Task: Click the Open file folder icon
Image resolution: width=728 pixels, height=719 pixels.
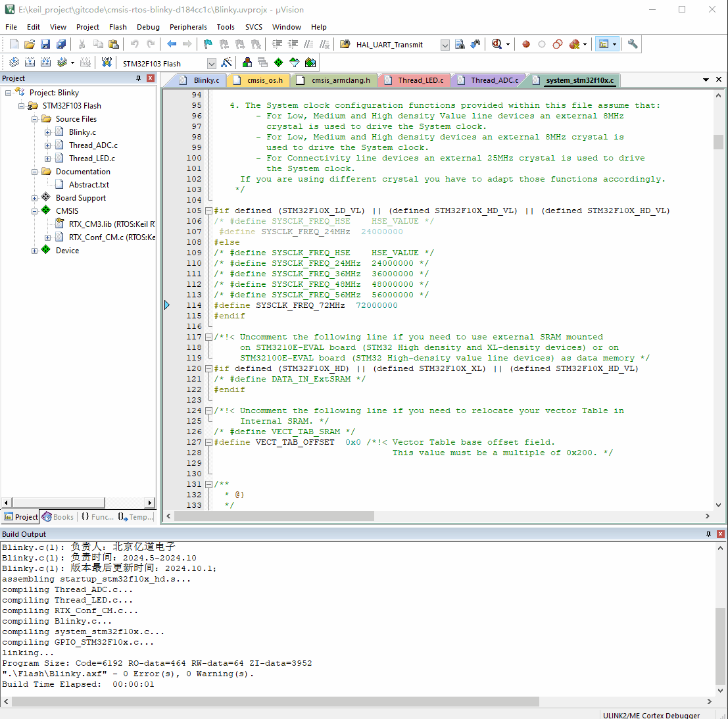Action: 29,44
